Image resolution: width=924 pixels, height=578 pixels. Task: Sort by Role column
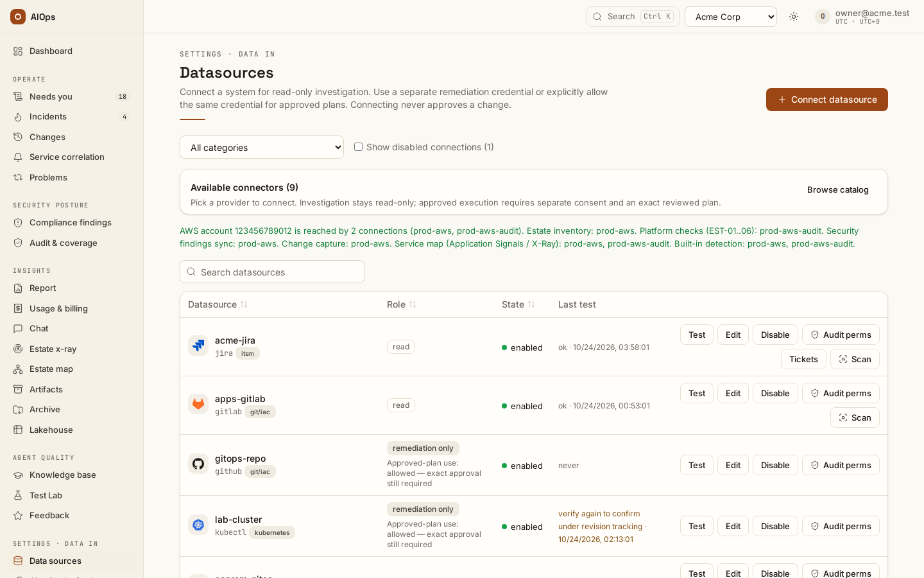[402, 304]
